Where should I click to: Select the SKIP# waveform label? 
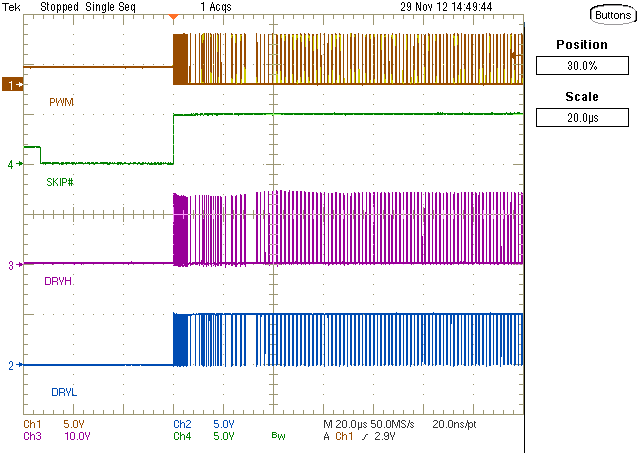pos(63,181)
